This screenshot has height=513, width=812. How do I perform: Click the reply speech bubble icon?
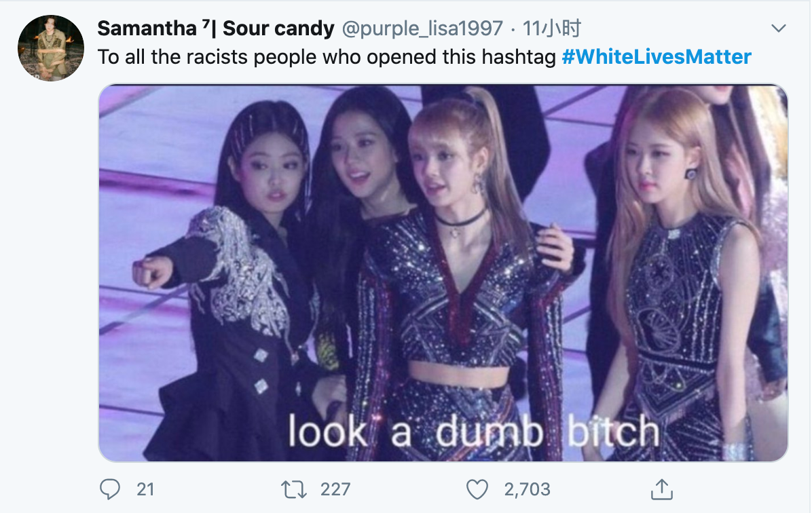tap(110, 489)
